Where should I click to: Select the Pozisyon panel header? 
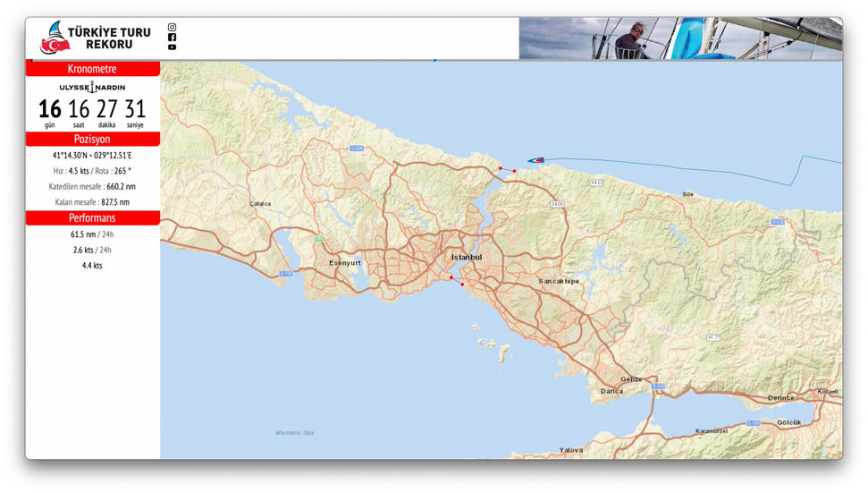pyautogui.click(x=92, y=139)
